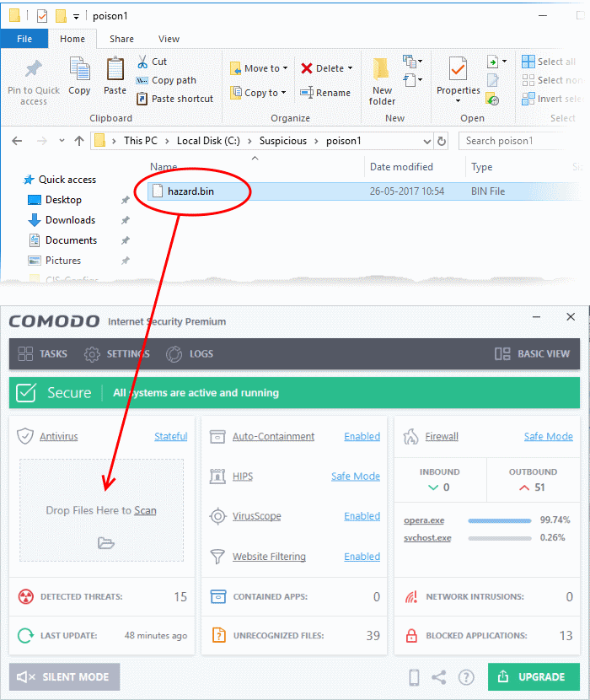
Task: Click the Search poison1 field
Action: 513,141
